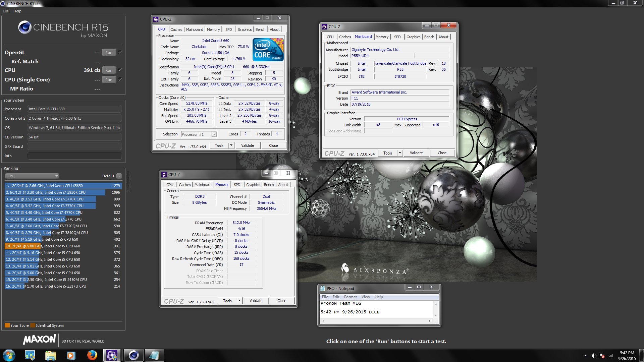Click the Details arrow button in Ranking
The image size is (644, 362).
tap(119, 176)
